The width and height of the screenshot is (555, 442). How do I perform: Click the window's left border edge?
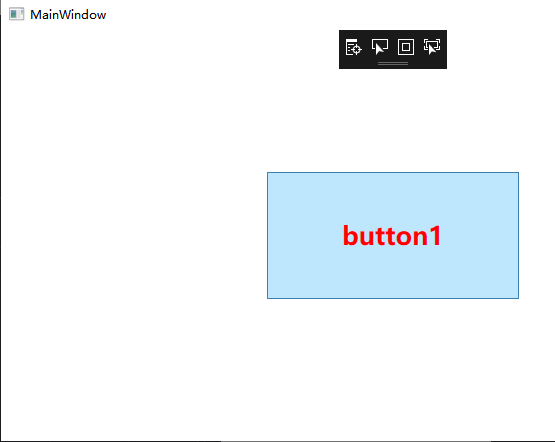pyautogui.click(x=0, y=226)
